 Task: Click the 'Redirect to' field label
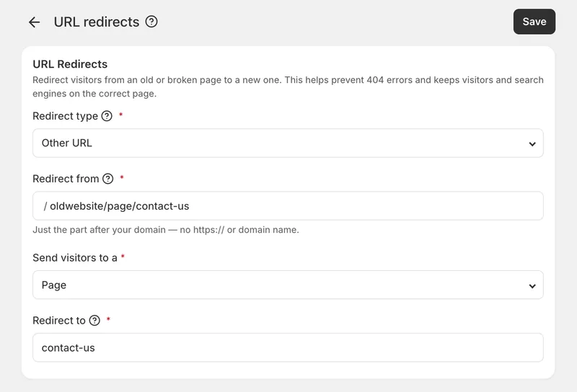[x=59, y=321]
